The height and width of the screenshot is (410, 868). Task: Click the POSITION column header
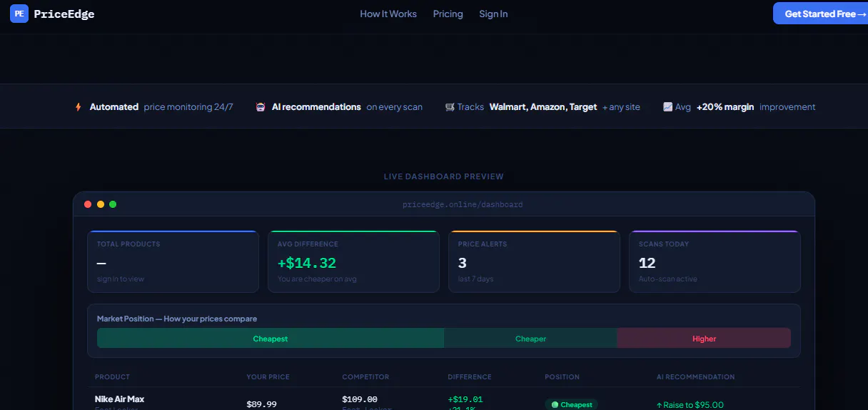tap(562, 377)
